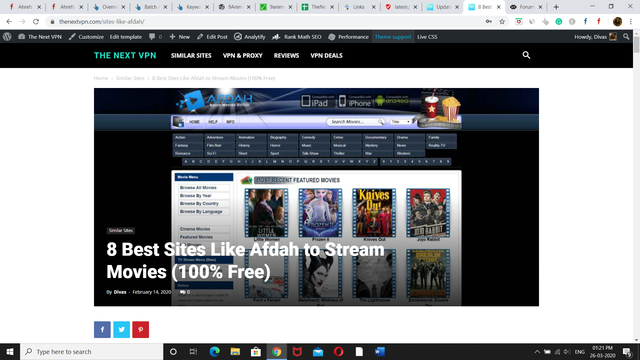Click the Windows search box

pos(92,351)
